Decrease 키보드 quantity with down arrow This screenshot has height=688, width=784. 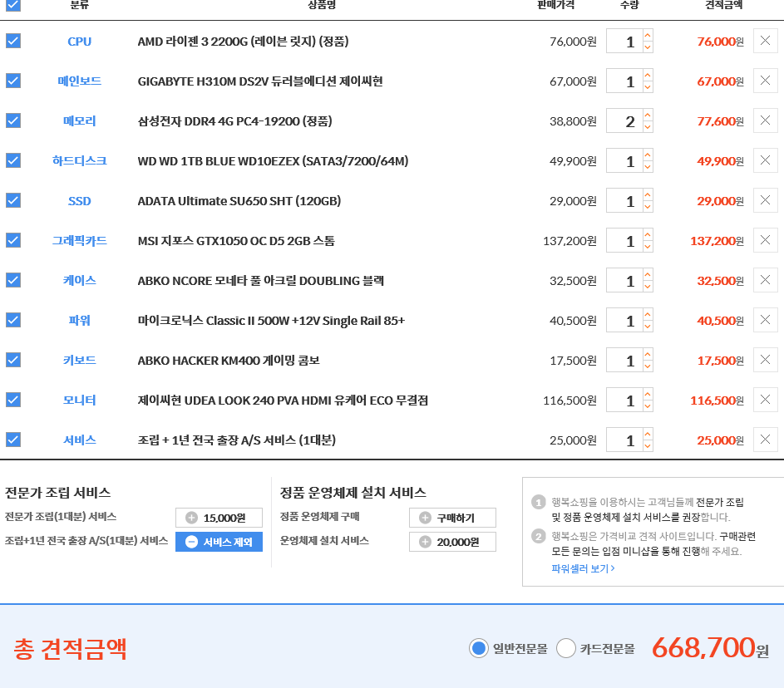(648, 366)
